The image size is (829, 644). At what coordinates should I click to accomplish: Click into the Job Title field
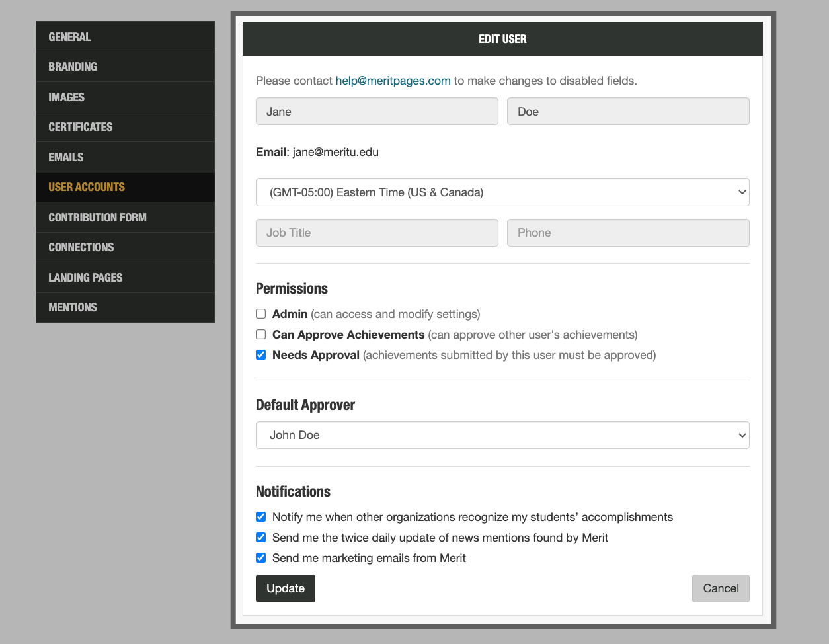pyautogui.click(x=377, y=233)
